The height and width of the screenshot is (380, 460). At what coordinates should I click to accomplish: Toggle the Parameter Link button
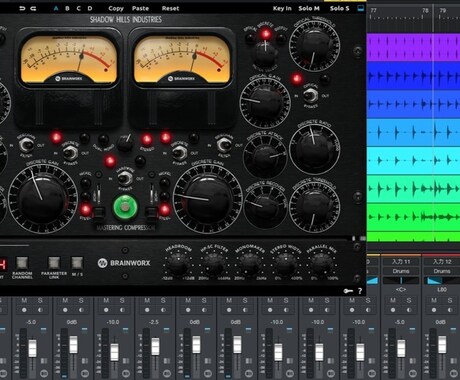coord(54,263)
